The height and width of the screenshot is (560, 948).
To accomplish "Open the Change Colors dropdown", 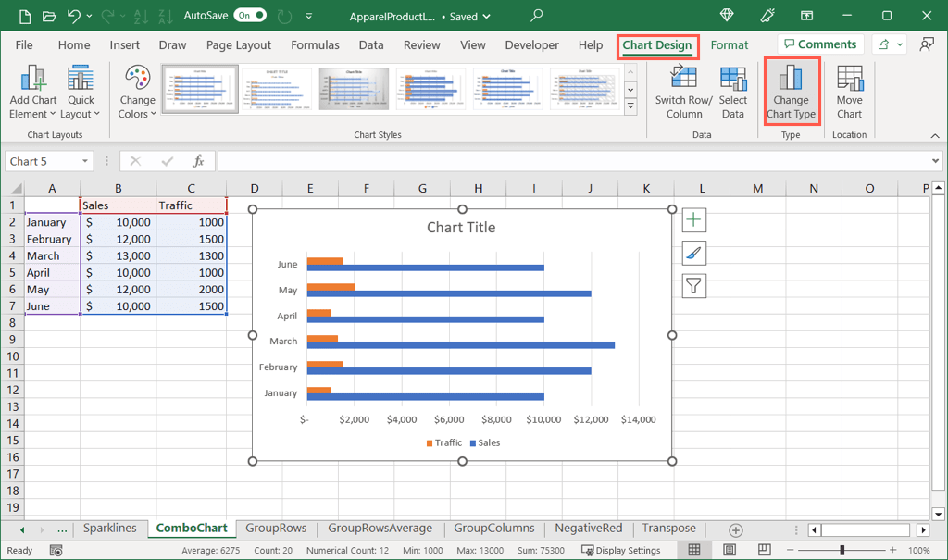I will tap(137, 93).
